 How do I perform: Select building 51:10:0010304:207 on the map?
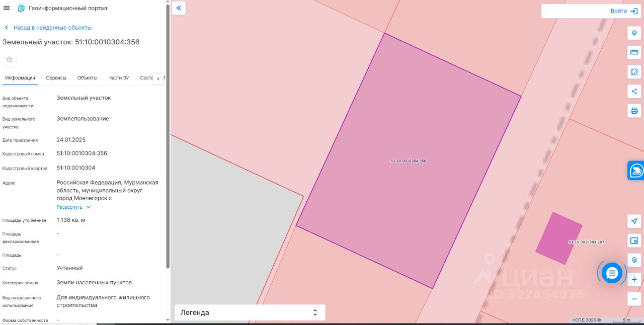559,238
